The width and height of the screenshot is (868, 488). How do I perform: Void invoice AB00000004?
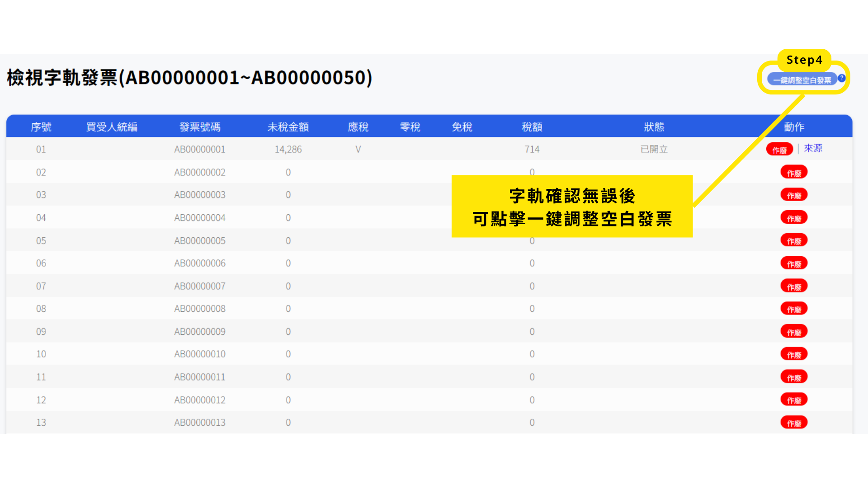click(793, 218)
